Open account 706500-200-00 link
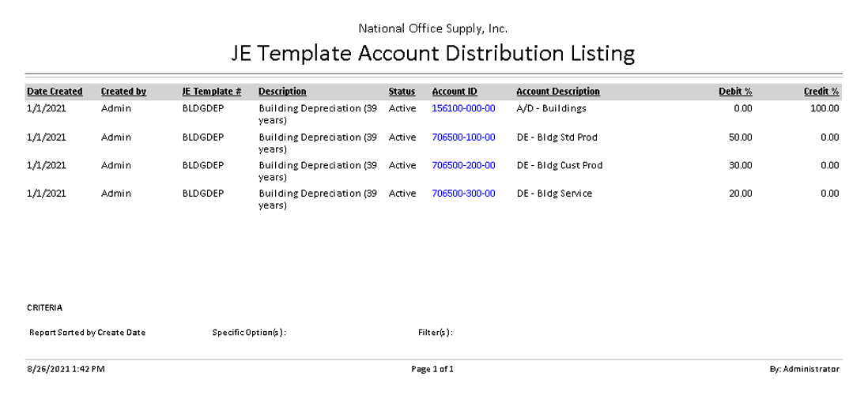 463,165
